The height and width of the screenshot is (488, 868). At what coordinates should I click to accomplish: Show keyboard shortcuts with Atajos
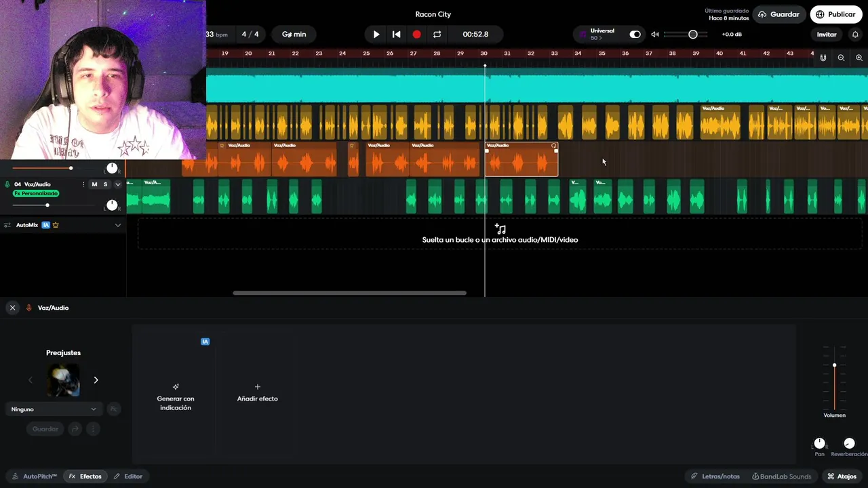[x=842, y=476]
